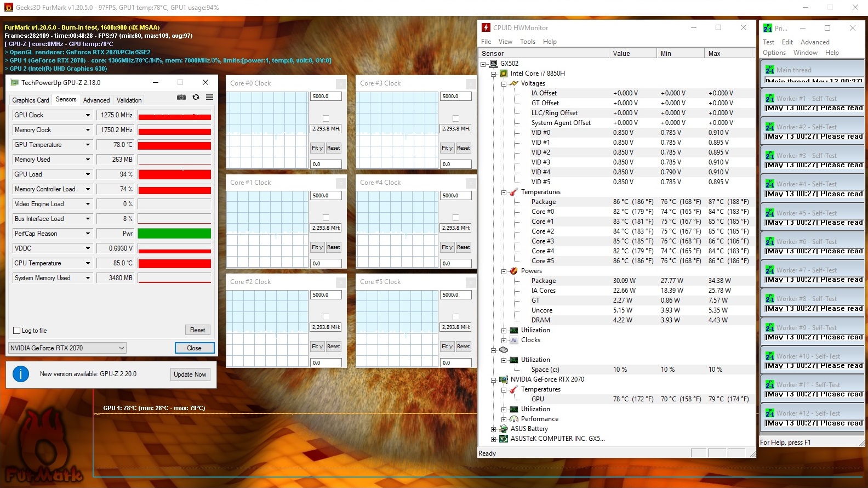Click the Update Now button
The height and width of the screenshot is (488, 868).
(x=190, y=374)
